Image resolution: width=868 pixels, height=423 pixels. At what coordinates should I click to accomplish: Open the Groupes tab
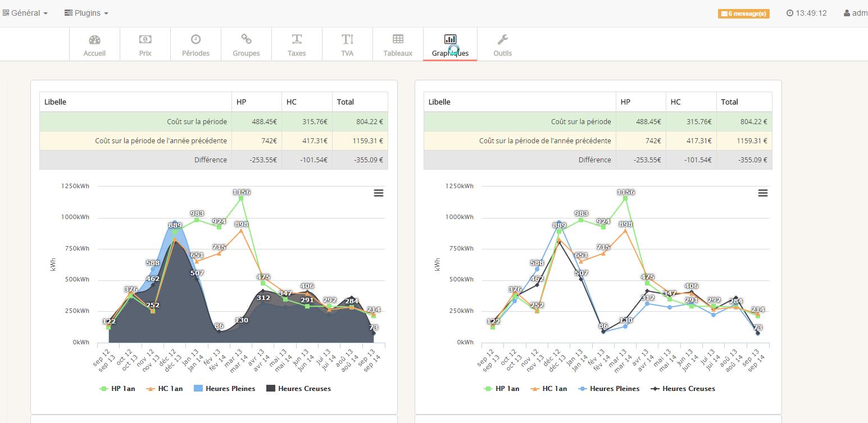click(246, 45)
